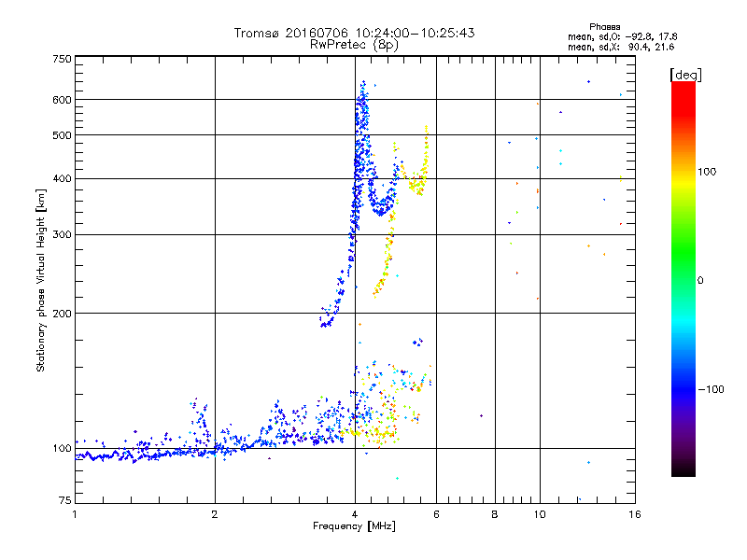747x560 pixels.
Task: Click the y-axis tick label "100"
Action: (x=62, y=449)
